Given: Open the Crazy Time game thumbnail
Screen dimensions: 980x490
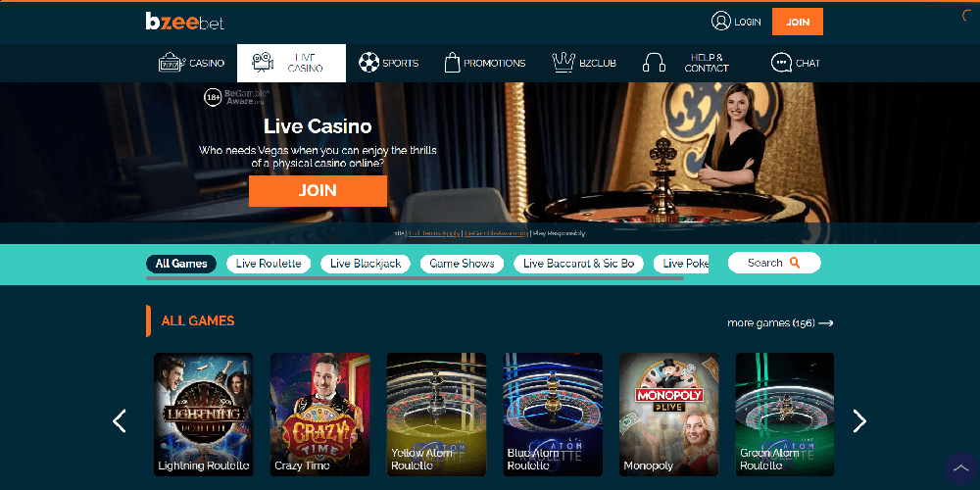Looking at the screenshot, I should click(x=320, y=415).
